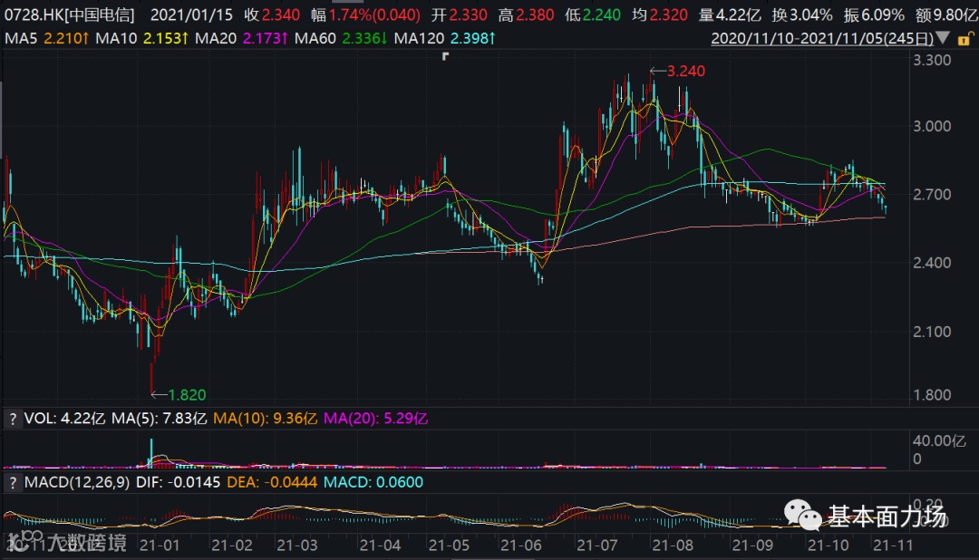Click the average price 均 2.320

pyautogui.click(x=660, y=14)
